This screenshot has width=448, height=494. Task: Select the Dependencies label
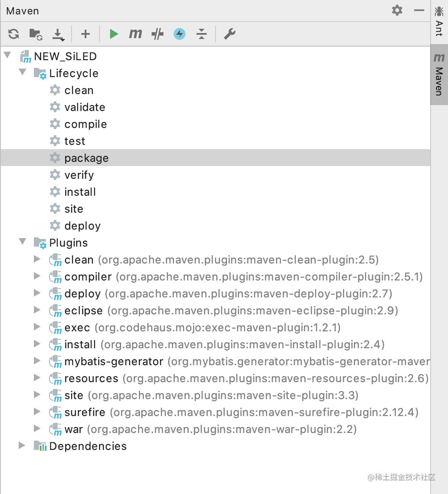pyautogui.click(x=88, y=446)
